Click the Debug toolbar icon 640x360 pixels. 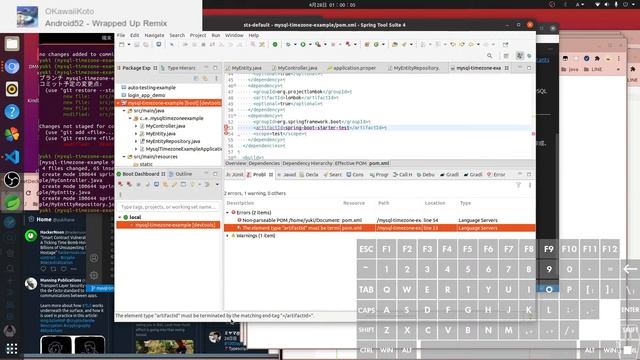288,44
